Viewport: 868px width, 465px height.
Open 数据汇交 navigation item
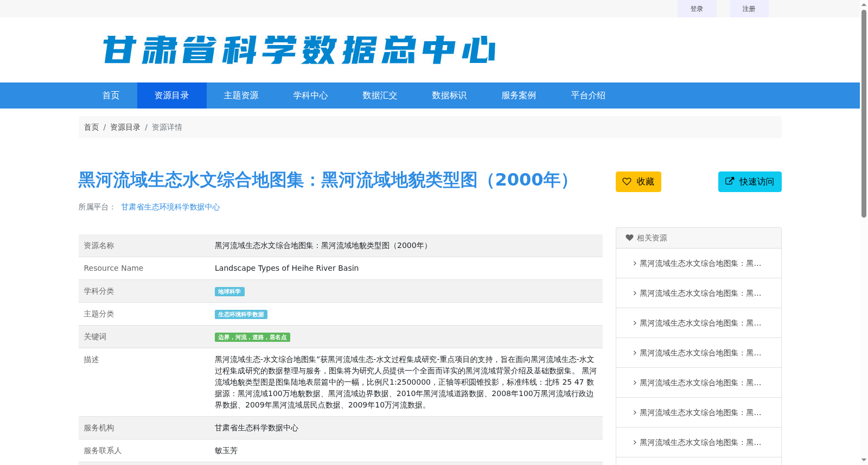(x=380, y=95)
